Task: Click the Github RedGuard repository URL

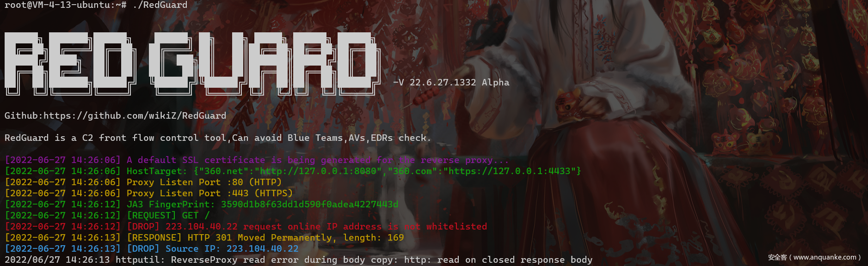Action: click(x=135, y=115)
